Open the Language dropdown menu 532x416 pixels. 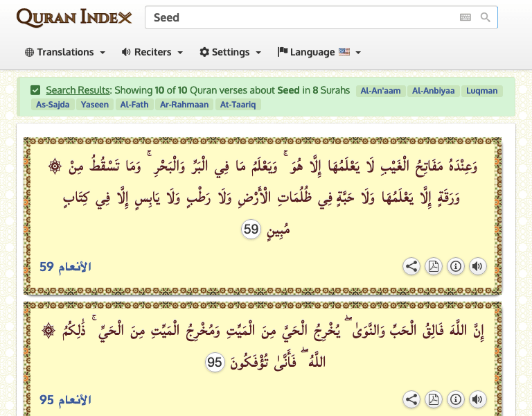(x=319, y=52)
